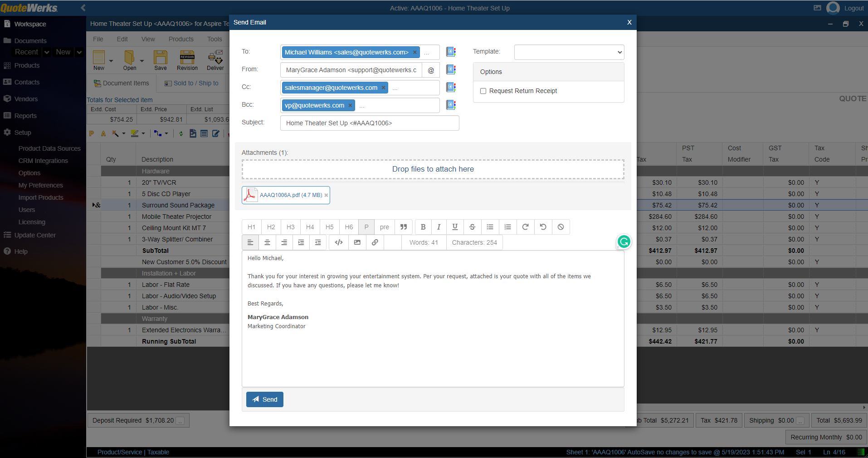Image resolution: width=868 pixels, height=458 pixels.
Task: Click Deliver icon in QuoteWerks toolbar
Action: tap(215, 60)
